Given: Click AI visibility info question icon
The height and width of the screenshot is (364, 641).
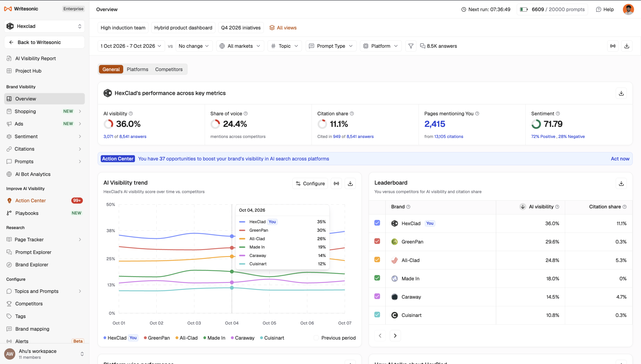Looking at the screenshot, I should click(131, 114).
